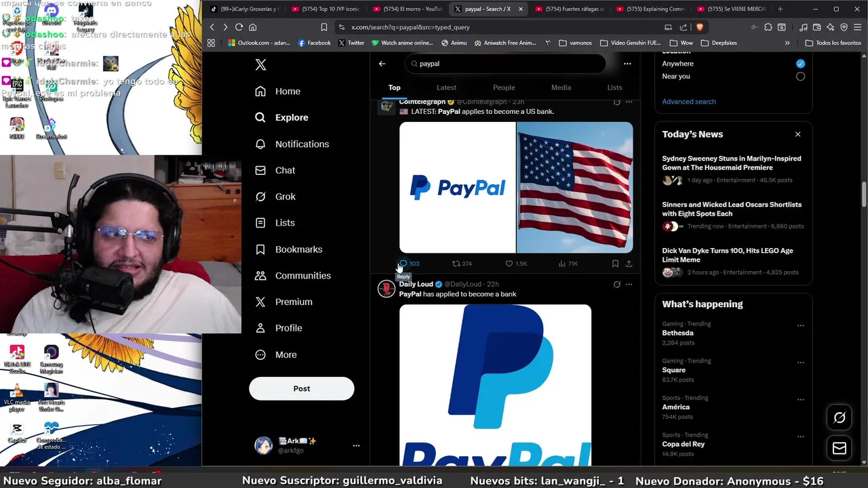Bookmark the Cointelegraph PayPal post
This screenshot has height=488, width=868.
(x=615, y=264)
